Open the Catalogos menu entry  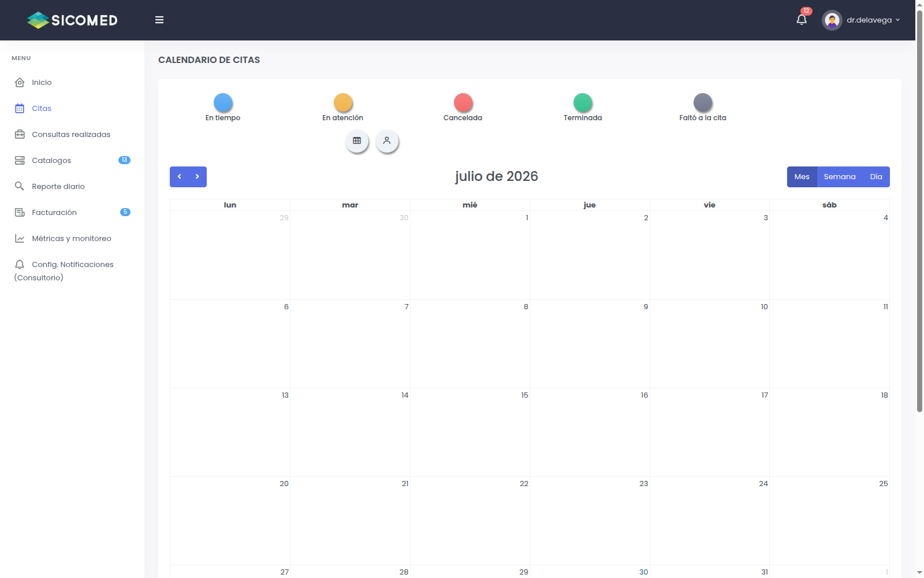[x=72, y=161]
